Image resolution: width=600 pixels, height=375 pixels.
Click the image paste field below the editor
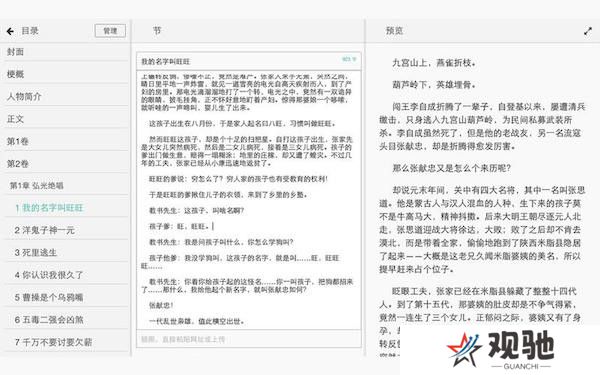click(249, 339)
